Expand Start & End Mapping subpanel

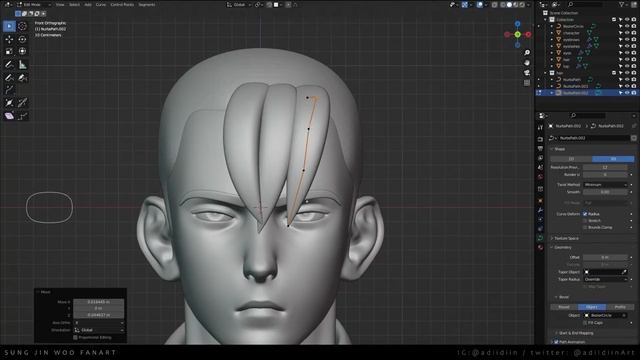(576, 333)
